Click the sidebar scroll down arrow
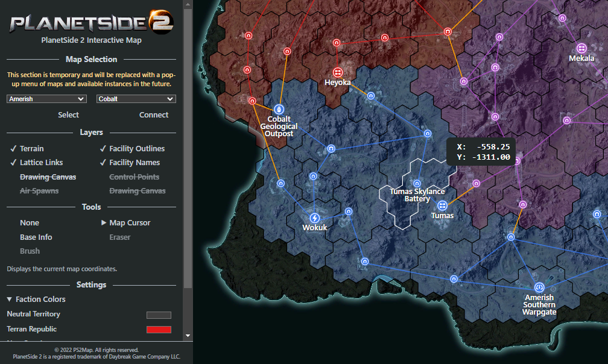The height and width of the screenshot is (364, 608). point(188,336)
